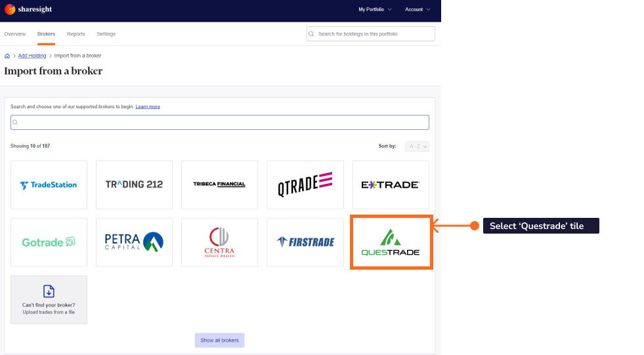Click the Sharesight logo
The width and height of the screenshot is (644, 355).
click(28, 9)
